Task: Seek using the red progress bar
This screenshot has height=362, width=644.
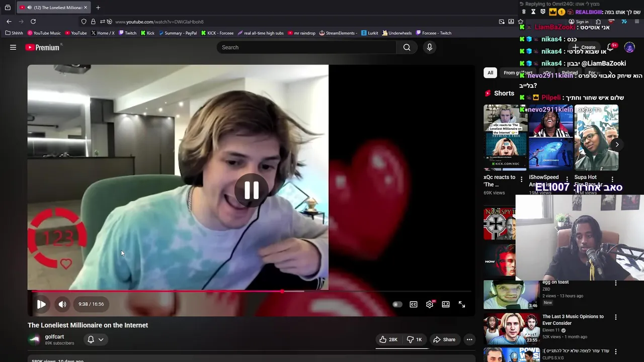Action: coord(251,291)
